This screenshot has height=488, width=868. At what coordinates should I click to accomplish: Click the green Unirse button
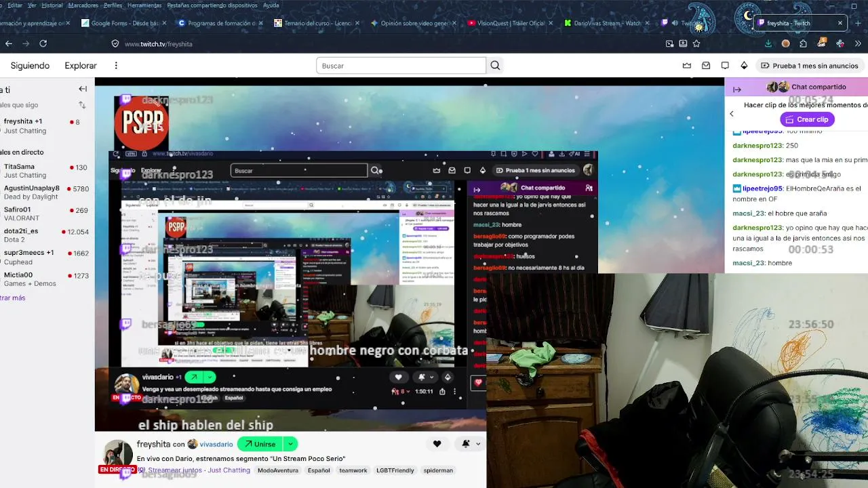click(x=260, y=444)
